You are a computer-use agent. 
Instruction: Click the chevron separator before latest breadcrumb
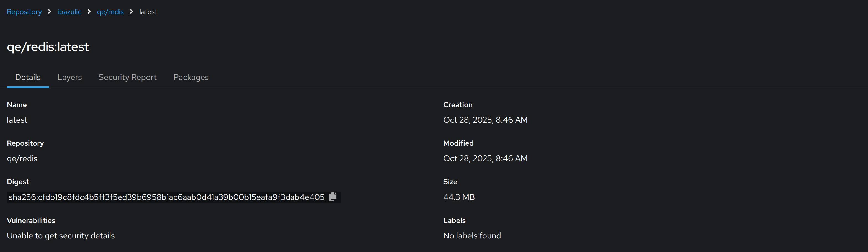point(132,12)
